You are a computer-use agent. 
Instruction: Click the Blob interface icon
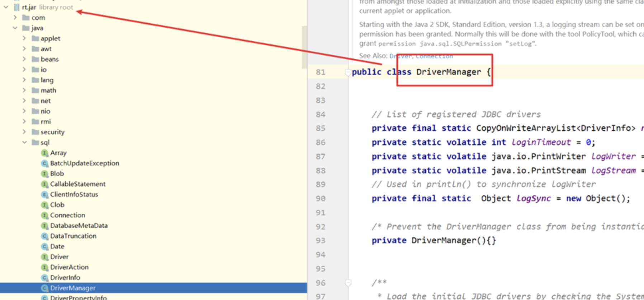click(x=44, y=174)
